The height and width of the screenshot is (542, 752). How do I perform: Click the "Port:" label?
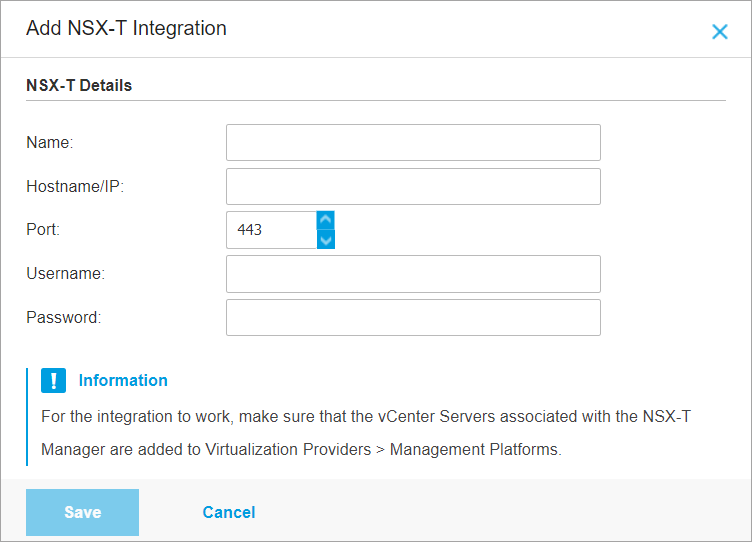[x=43, y=230]
